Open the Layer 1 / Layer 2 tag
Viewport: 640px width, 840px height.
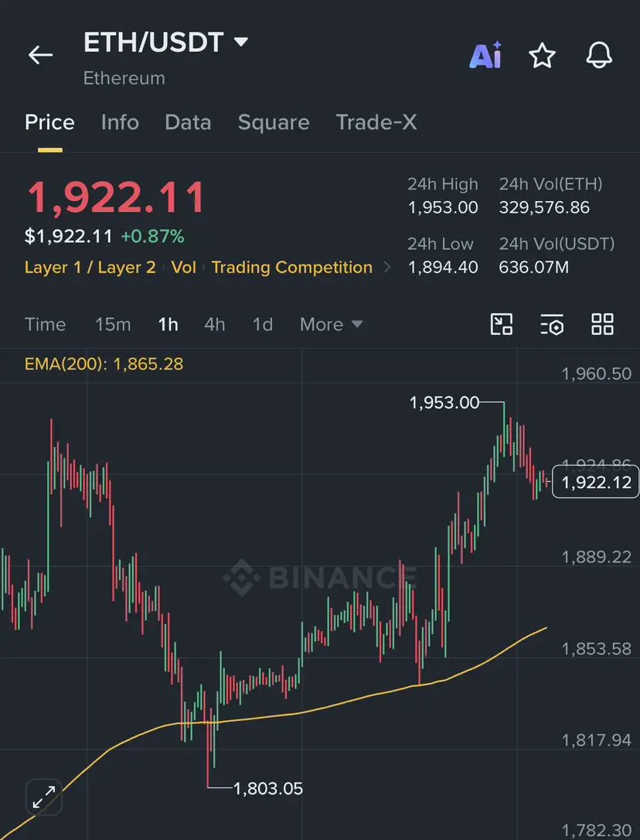[x=90, y=267]
